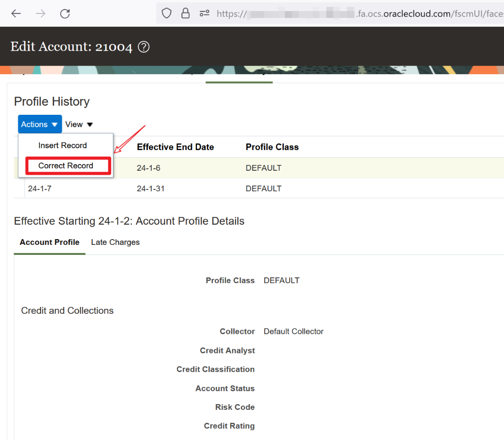Image resolution: width=504 pixels, height=440 pixels.
Task: Select Correct Record from the Actions menu
Action: click(67, 165)
